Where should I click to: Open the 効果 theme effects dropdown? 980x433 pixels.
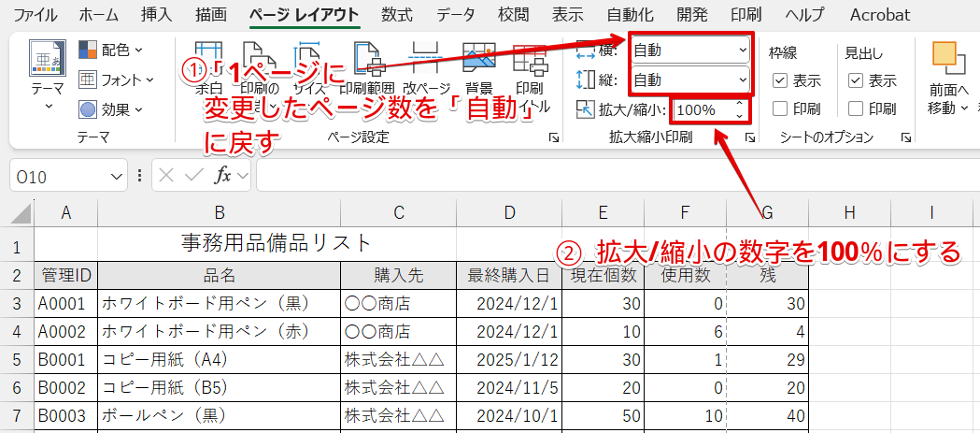tap(110, 109)
